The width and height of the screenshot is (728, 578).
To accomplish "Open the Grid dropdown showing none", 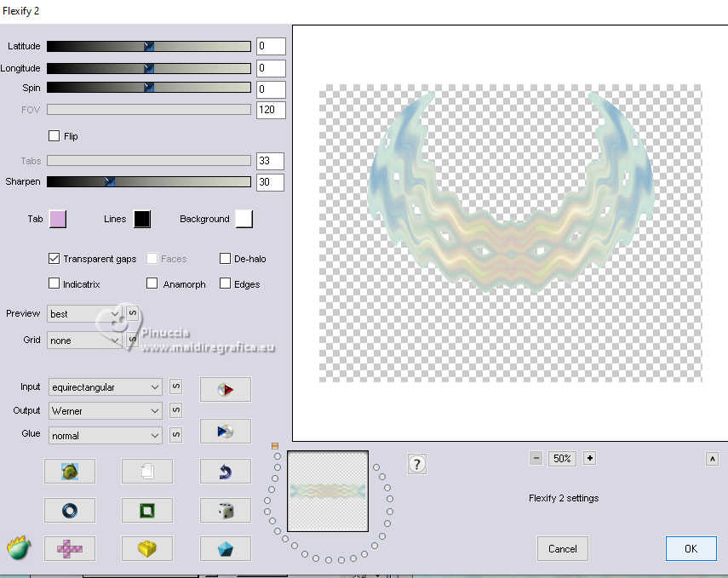I will click(x=85, y=341).
